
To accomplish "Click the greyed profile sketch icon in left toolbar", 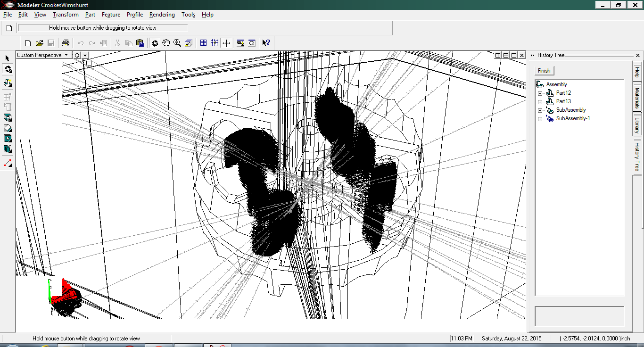I will 8,107.
